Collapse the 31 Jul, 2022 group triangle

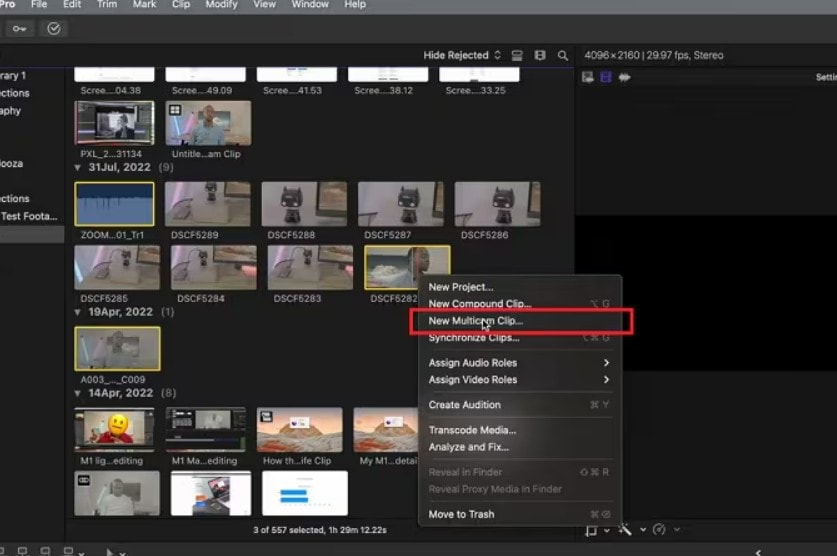pyautogui.click(x=77, y=168)
